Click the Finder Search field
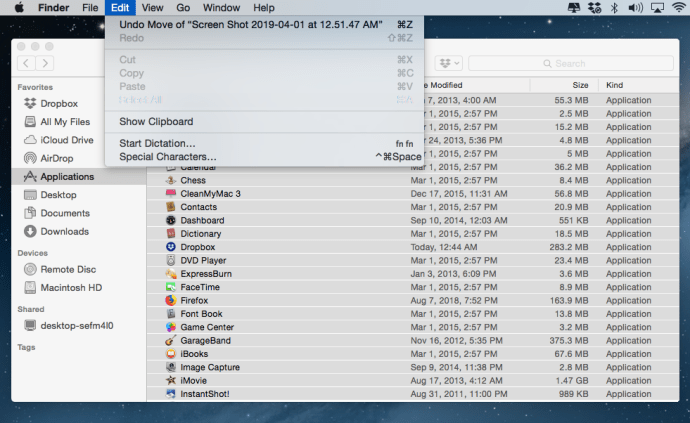690x423 pixels. (570, 63)
